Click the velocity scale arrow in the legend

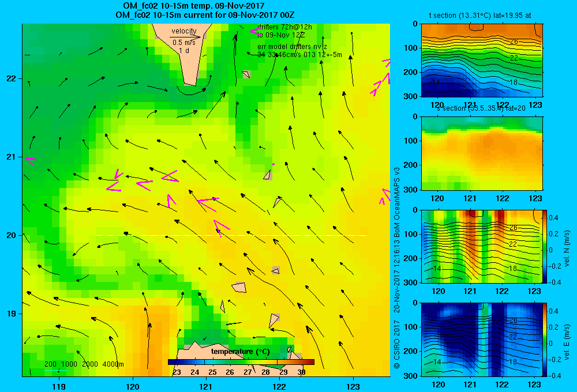(186, 37)
